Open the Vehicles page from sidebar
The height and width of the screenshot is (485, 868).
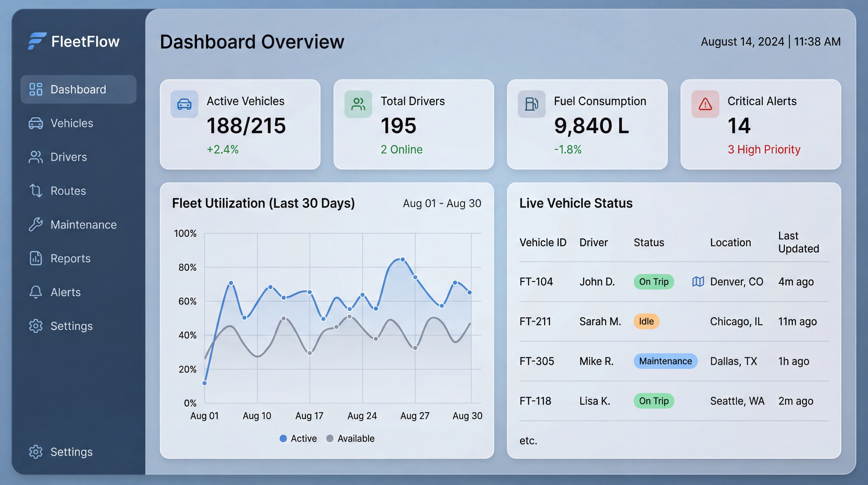click(71, 123)
